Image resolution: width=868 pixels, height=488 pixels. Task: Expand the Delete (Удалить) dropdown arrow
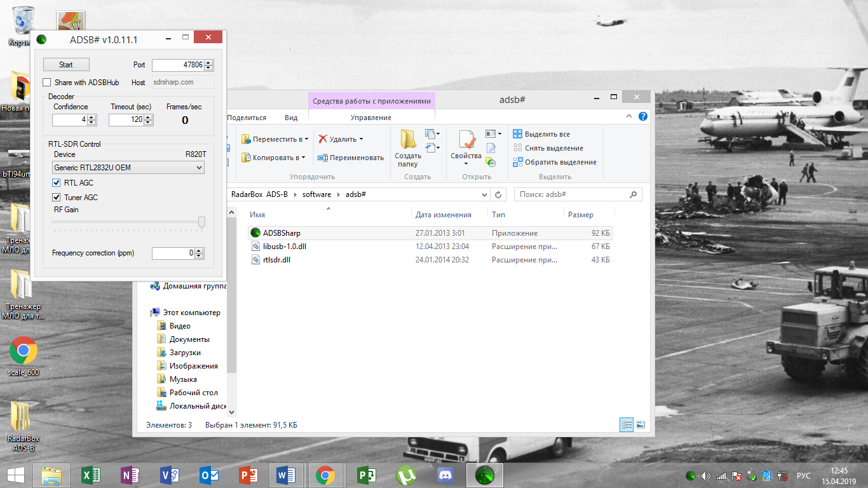pos(361,139)
